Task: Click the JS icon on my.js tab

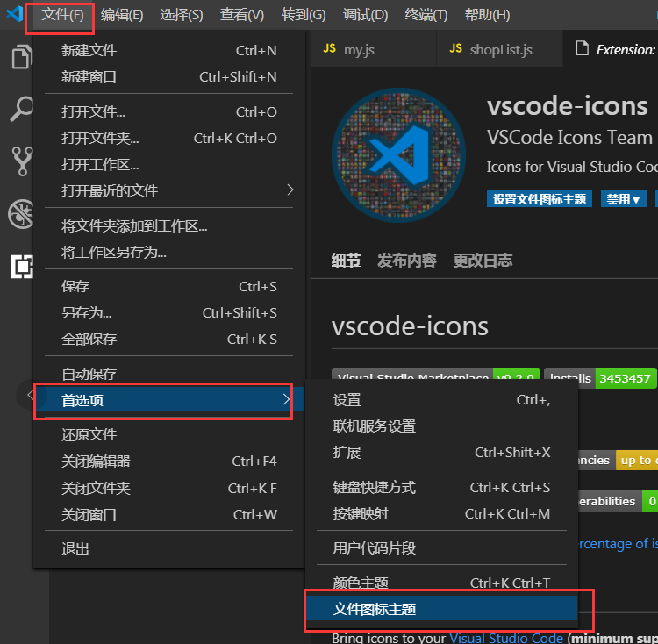Action: [329, 48]
